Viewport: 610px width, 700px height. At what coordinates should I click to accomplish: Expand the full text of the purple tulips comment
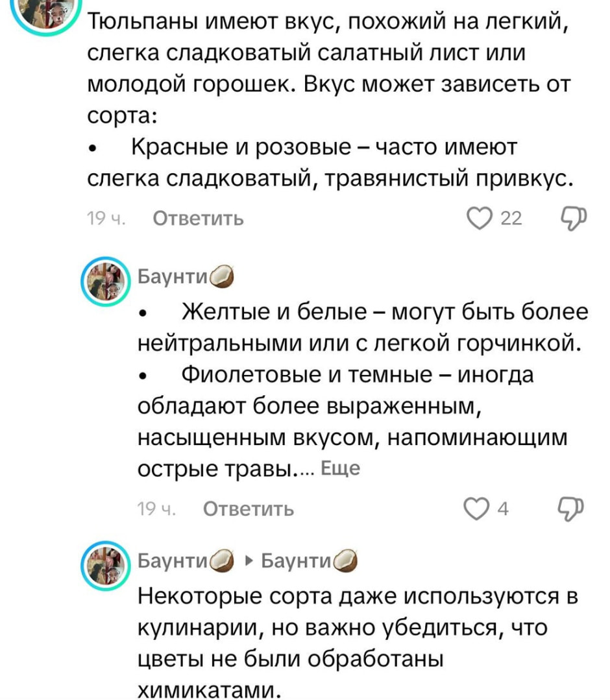[x=341, y=468]
